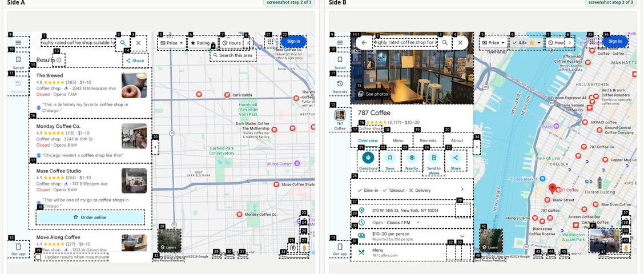Image resolution: width=644 pixels, height=274 pixels.
Task: Click the Café Calidá map pin in Side A
Action: [x=227, y=95]
